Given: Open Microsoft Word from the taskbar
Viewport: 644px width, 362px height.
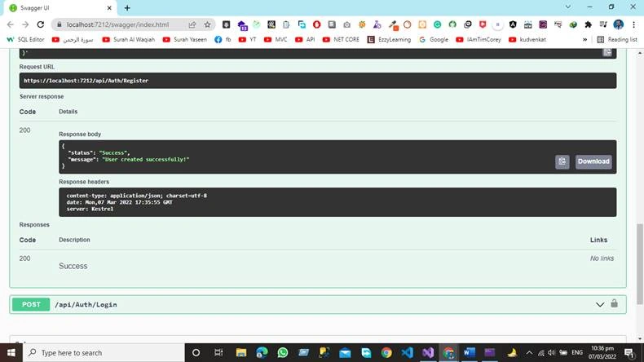Looking at the screenshot, I should point(470,352).
